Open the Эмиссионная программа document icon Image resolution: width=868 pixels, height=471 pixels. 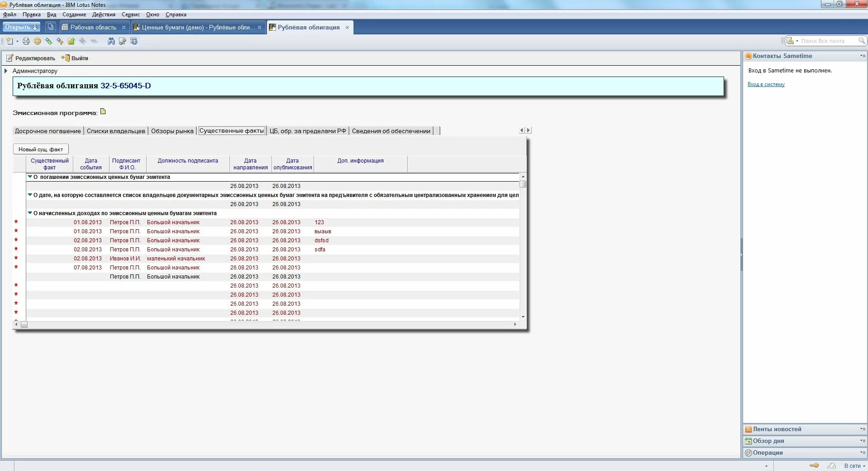pyautogui.click(x=103, y=111)
